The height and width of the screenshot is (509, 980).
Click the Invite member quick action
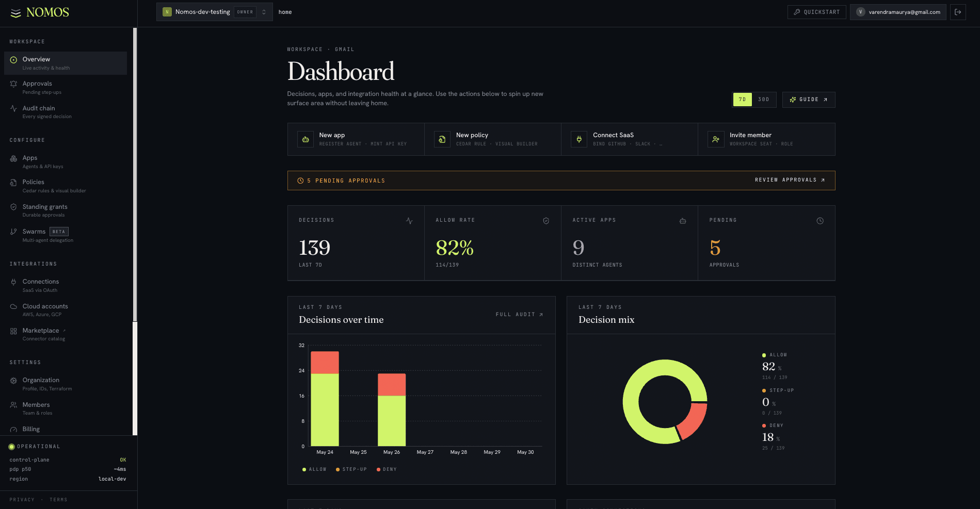[766, 139]
